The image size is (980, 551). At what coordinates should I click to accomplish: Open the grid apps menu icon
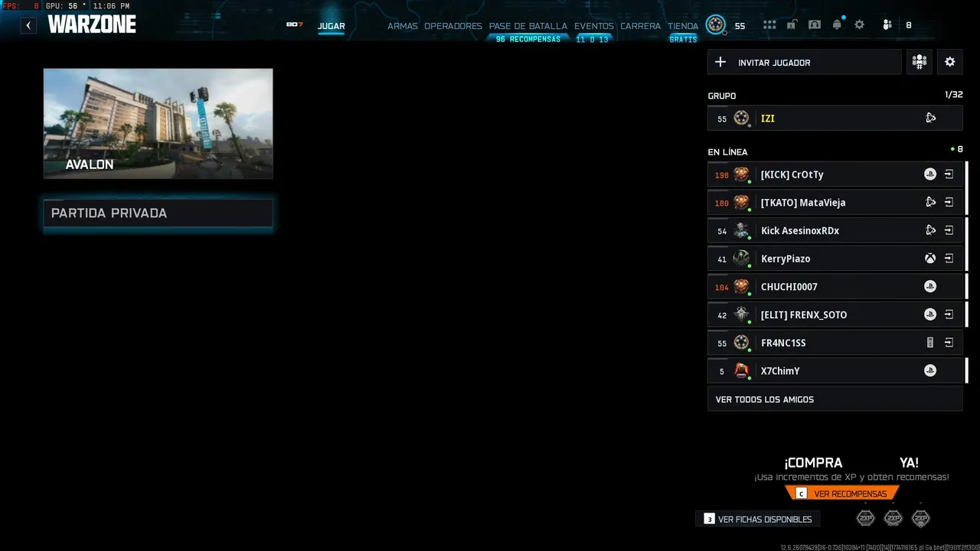tap(769, 25)
